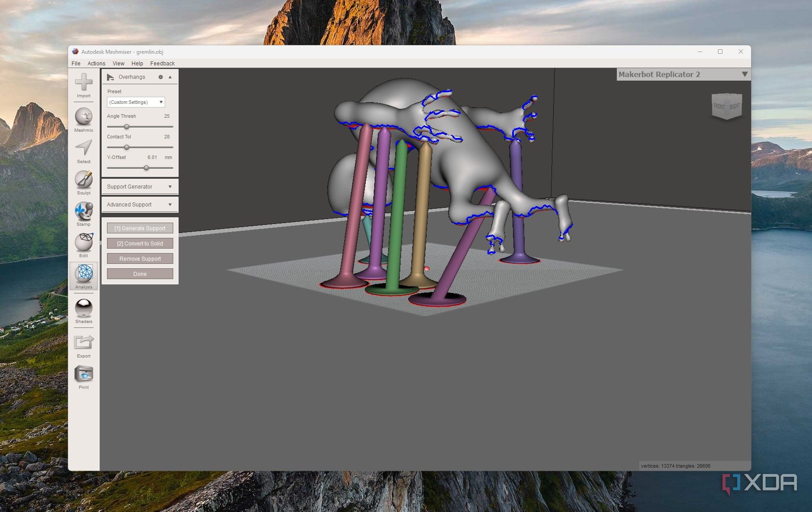Click the Angle Thresh value 25
This screenshot has width=812, height=512.
click(x=167, y=116)
